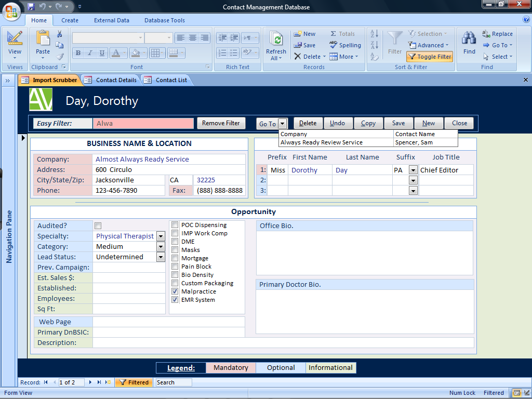Open the Go To dropdown arrow
532x399 pixels.
[x=282, y=124]
